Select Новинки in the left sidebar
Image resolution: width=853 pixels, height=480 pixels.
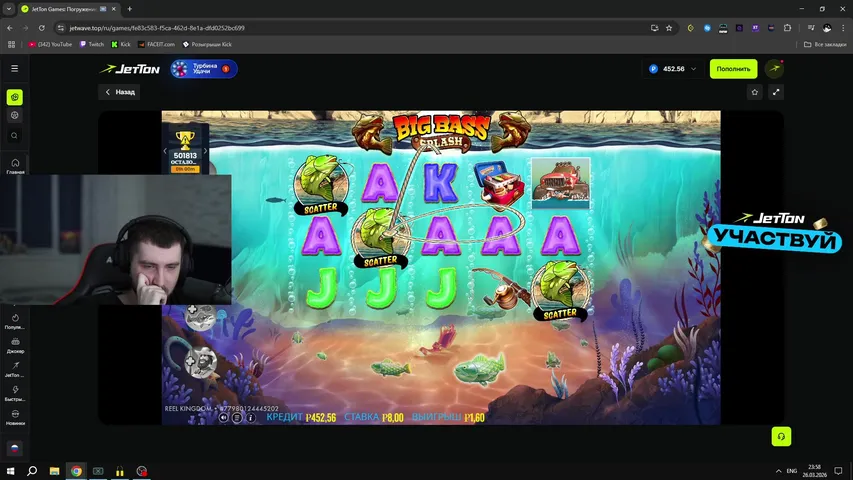(x=15, y=417)
